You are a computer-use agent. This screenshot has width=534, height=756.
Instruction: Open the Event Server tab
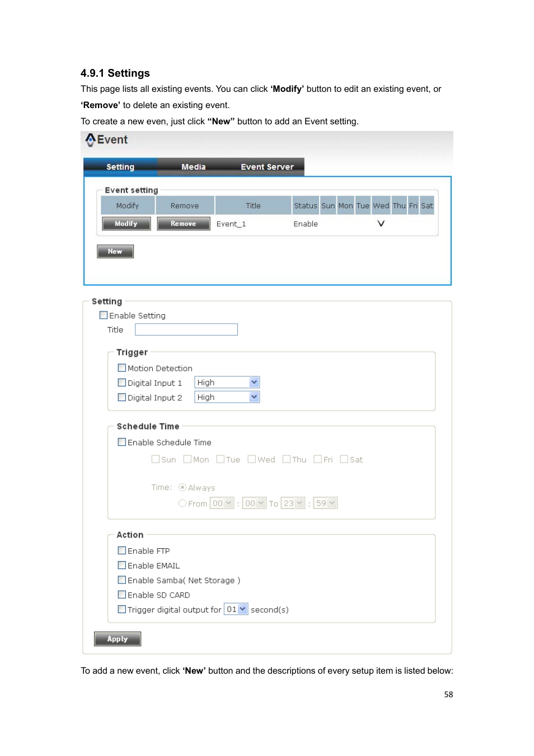click(x=267, y=167)
